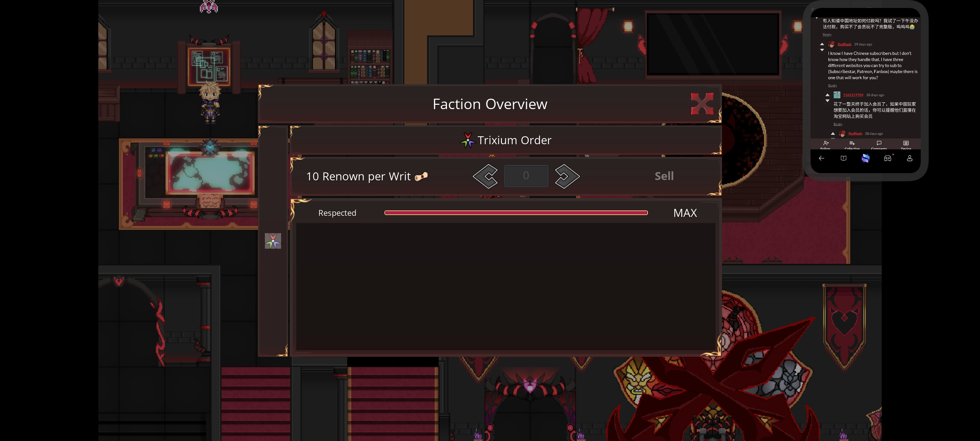Screen dimensions: 980x441
Task: Open the Collection tab in phone overlay
Action: pyautogui.click(x=852, y=144)
